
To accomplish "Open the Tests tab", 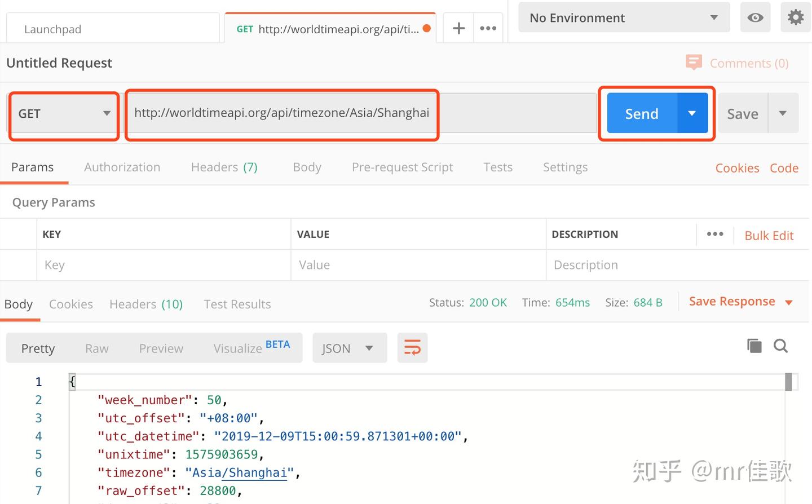I will point(498,167).
